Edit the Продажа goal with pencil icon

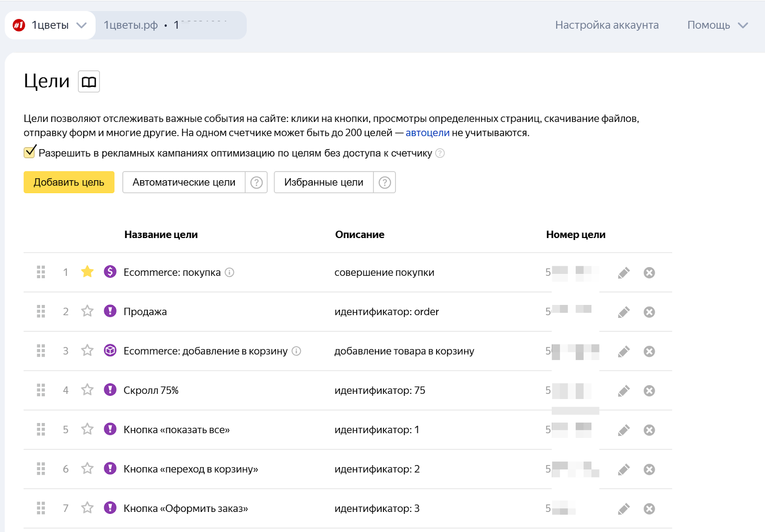pyautogui.click(x=623, y=312)
